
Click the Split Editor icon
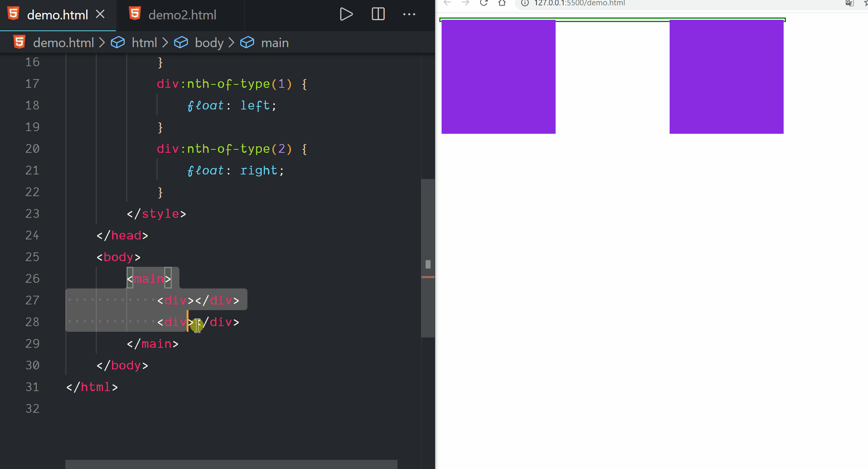click(378, 14)
